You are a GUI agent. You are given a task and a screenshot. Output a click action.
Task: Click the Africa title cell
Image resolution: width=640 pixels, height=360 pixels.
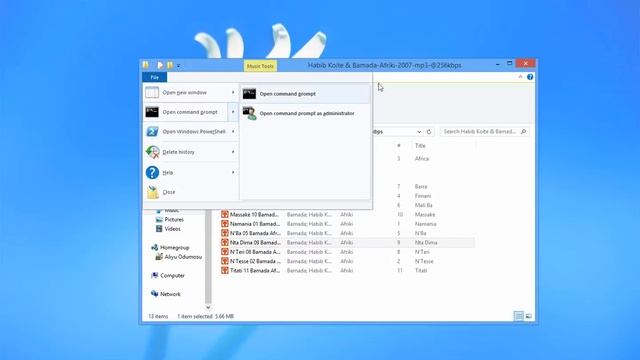pyautogui.click(x=422, y=158)
